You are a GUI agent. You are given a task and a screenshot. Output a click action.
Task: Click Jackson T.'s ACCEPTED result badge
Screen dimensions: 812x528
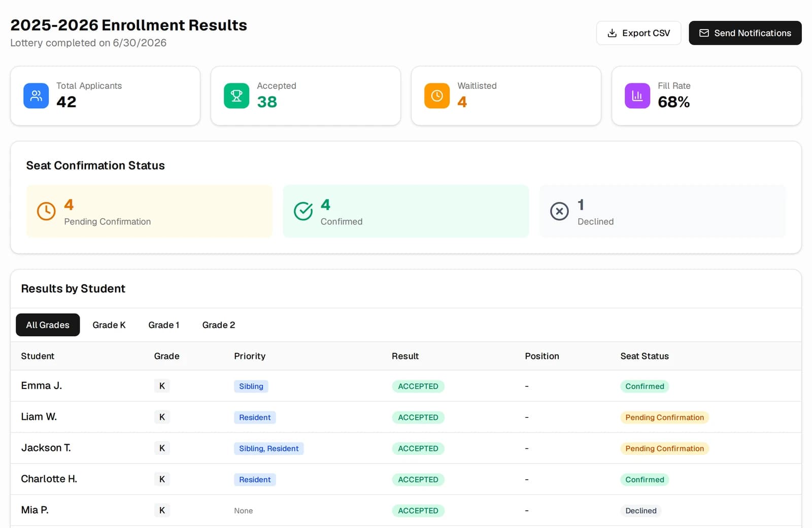(x=418, y=448)
